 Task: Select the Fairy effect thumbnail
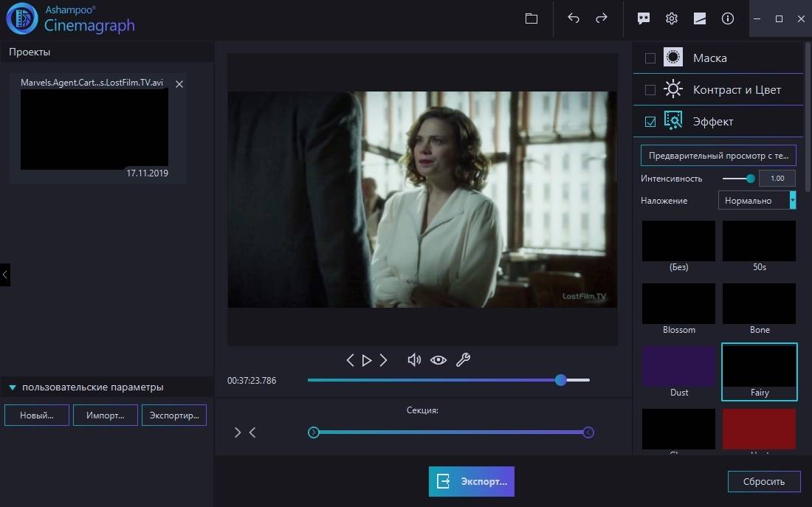759,372
